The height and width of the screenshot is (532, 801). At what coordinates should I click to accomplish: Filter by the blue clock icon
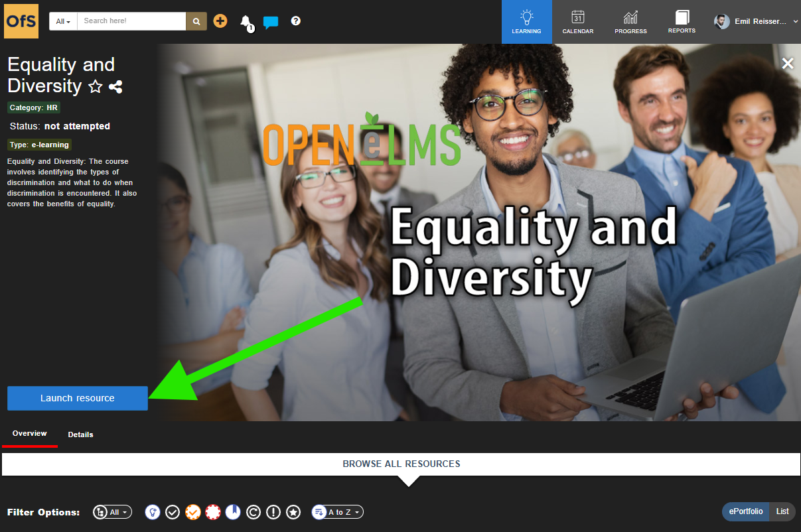[x=233, y=512]
